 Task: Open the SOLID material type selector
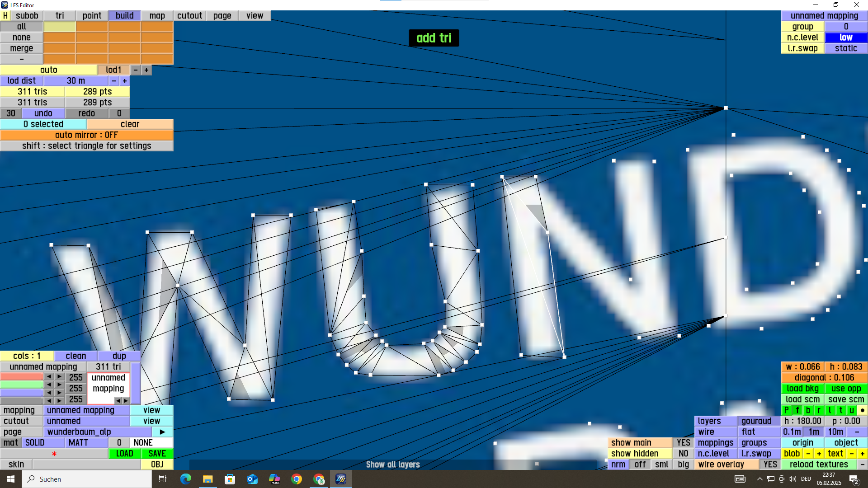43,443
